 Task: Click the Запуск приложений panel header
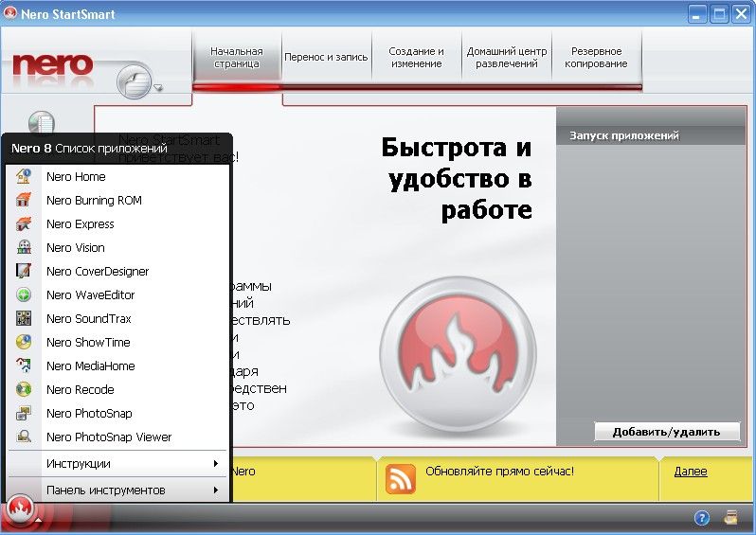point(651,135)
